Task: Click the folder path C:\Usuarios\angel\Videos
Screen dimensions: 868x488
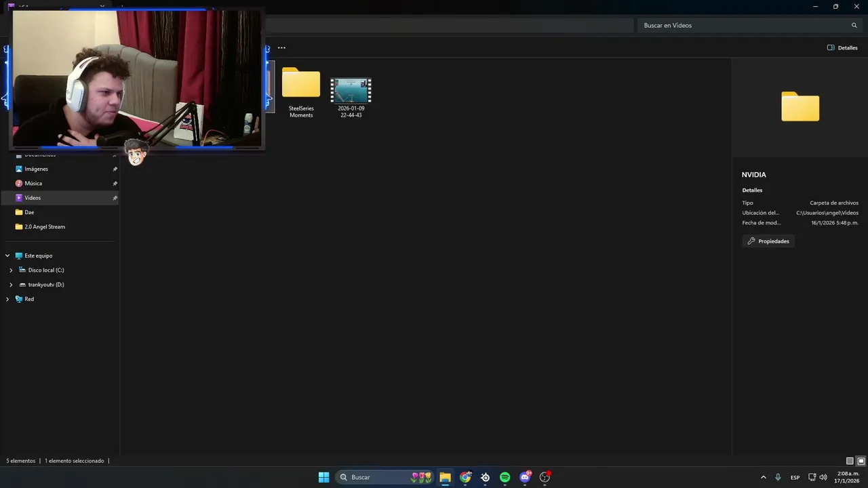Action: (x=827, y=213)
